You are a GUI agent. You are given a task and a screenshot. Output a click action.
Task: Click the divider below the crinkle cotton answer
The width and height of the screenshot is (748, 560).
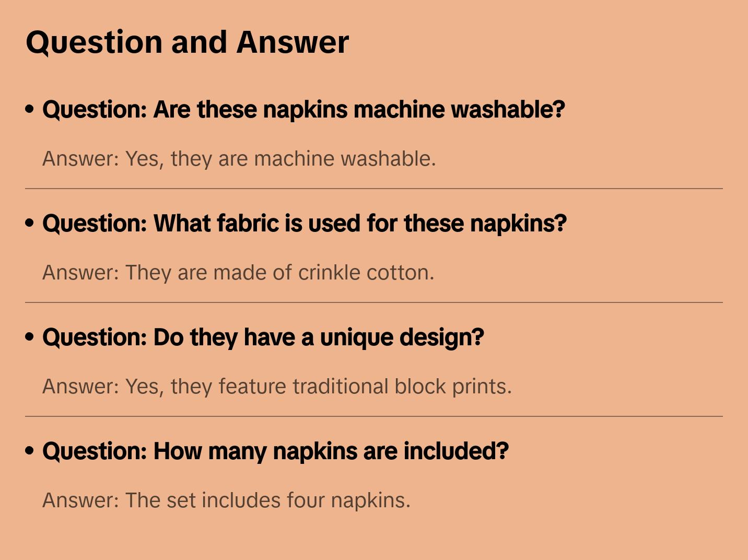(374, 302)
